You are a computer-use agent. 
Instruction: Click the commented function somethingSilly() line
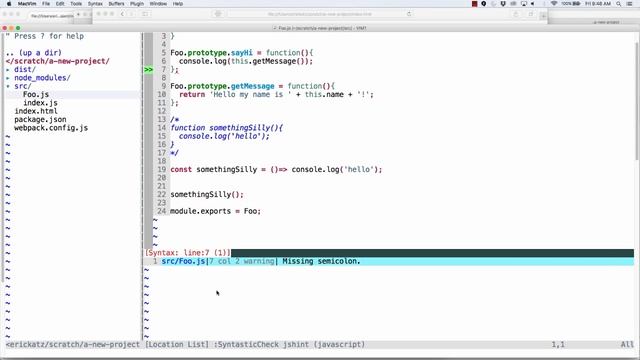[x=227, y=128]
